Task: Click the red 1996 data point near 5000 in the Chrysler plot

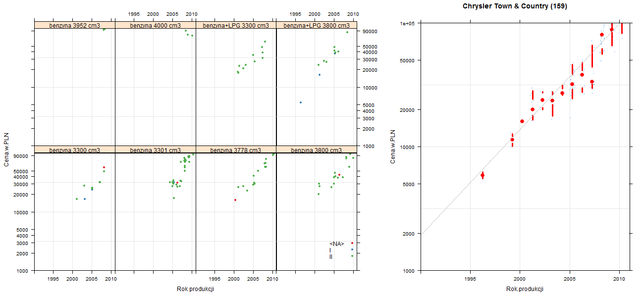Action: coord(483,175)
